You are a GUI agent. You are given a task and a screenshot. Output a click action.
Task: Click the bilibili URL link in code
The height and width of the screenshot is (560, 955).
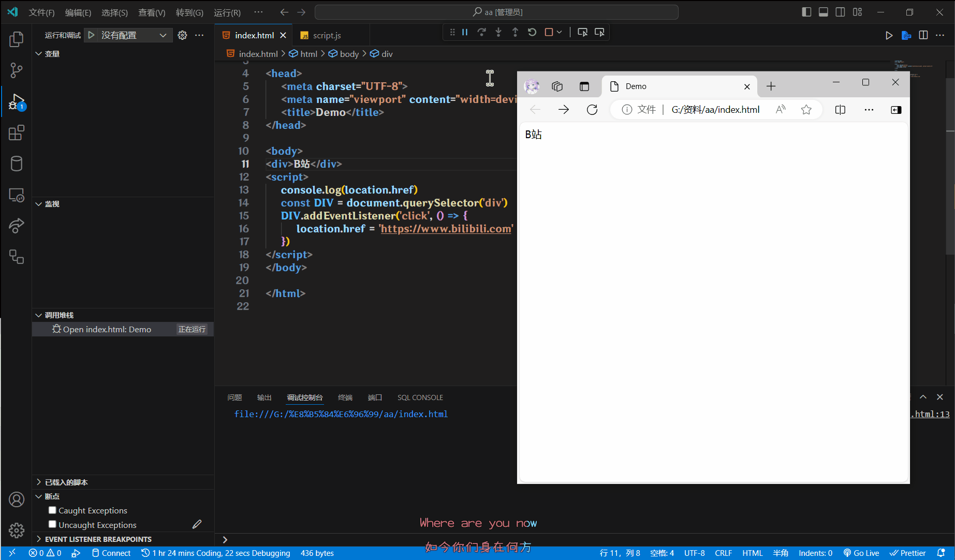point(446,229)
